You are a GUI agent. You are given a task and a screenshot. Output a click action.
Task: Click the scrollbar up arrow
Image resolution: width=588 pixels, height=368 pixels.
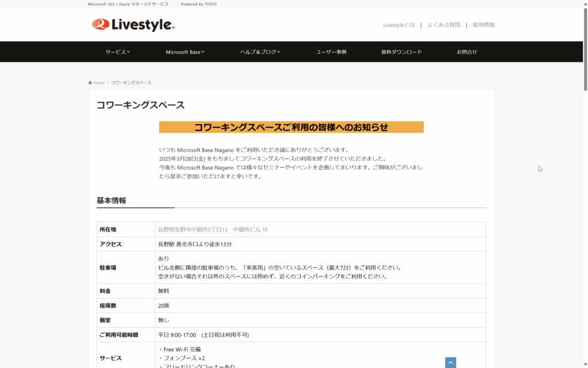click(585, 3)
